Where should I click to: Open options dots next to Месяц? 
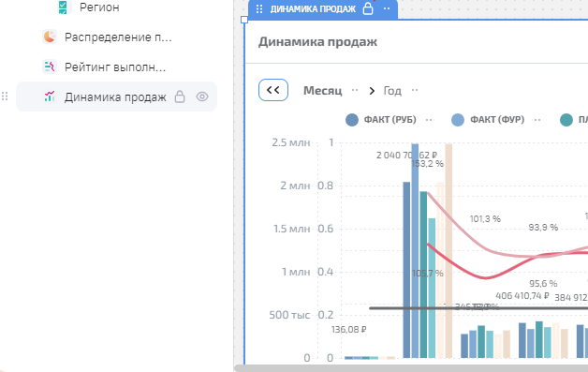pos(355,90)
